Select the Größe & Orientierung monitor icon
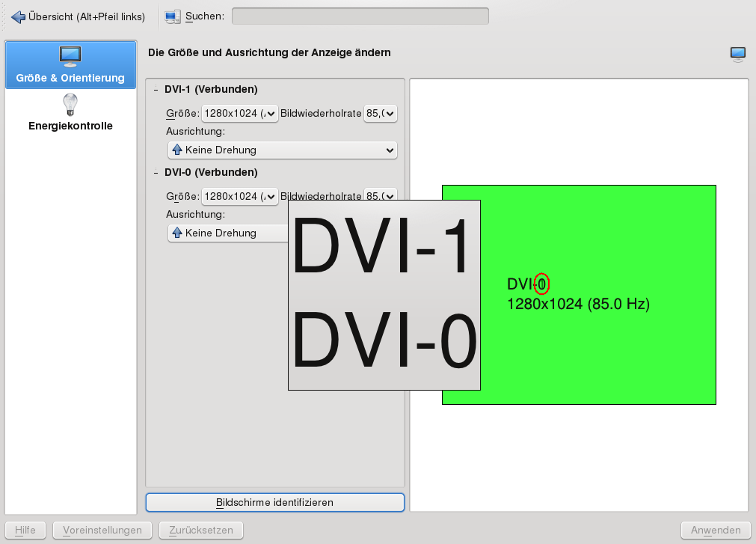Image resolution: width=756 pixels, height=544 pixels. [x=70, y=55]
